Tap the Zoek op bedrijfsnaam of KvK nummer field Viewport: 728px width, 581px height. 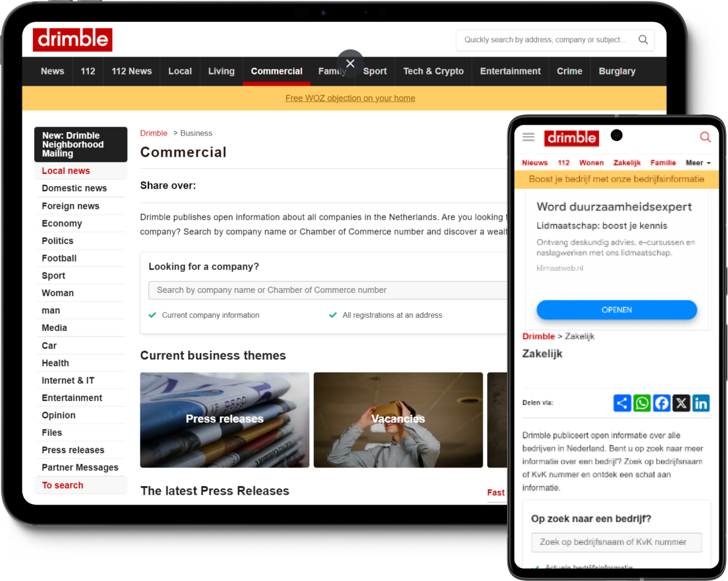[x=617, y=542]
